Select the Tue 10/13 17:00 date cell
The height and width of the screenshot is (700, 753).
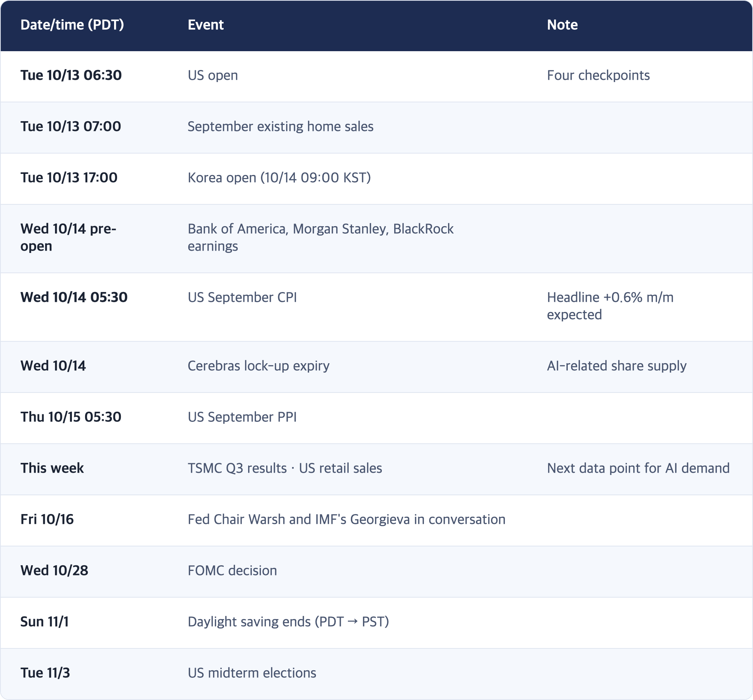(69, 178)
